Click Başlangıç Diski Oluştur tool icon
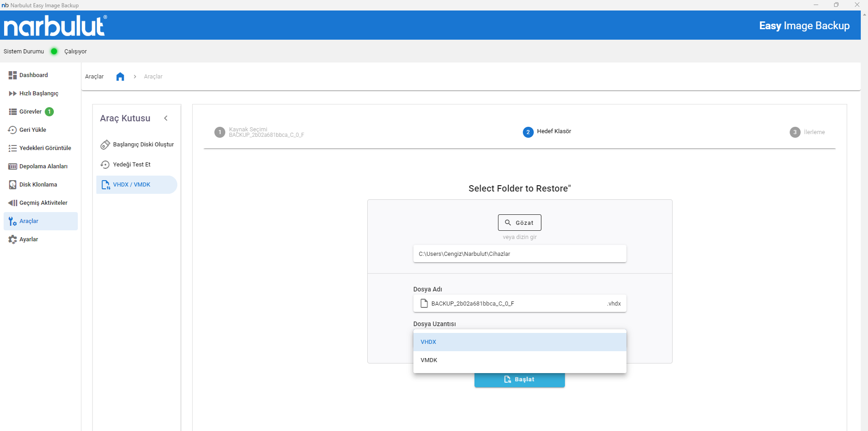 coord(105,145)
